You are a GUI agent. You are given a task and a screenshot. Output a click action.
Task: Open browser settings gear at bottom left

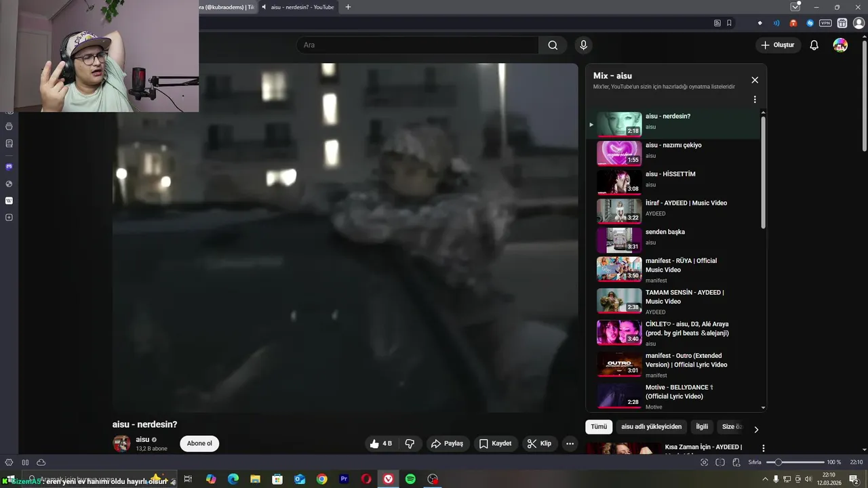click(9, 462)
